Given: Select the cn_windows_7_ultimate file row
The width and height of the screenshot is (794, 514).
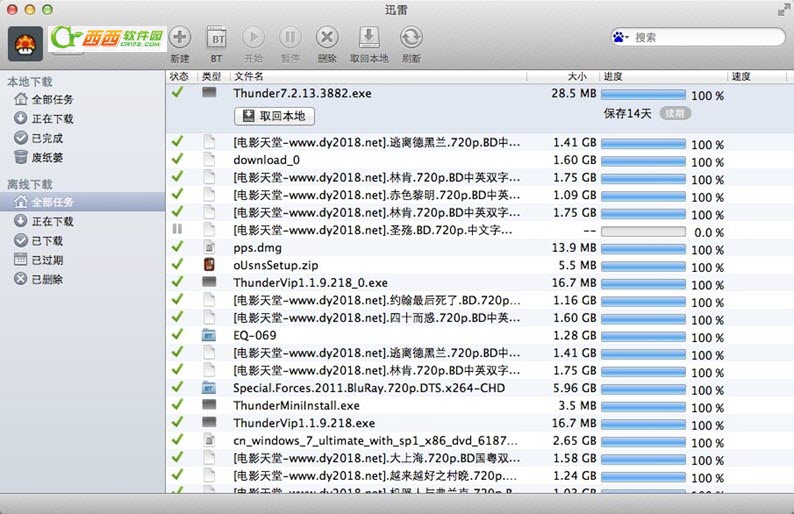Looking at the screenshot, I should (x=480, y=441).
